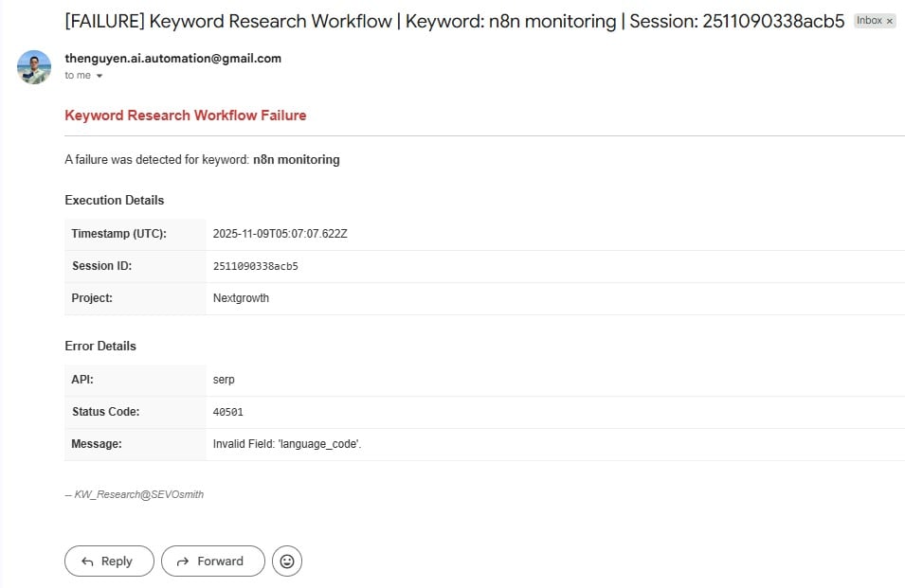The image size is (905, 588).
Task: Click the email subject line starting with [FAILURE]
Action: pyautogui.click(x=455, y=21)
